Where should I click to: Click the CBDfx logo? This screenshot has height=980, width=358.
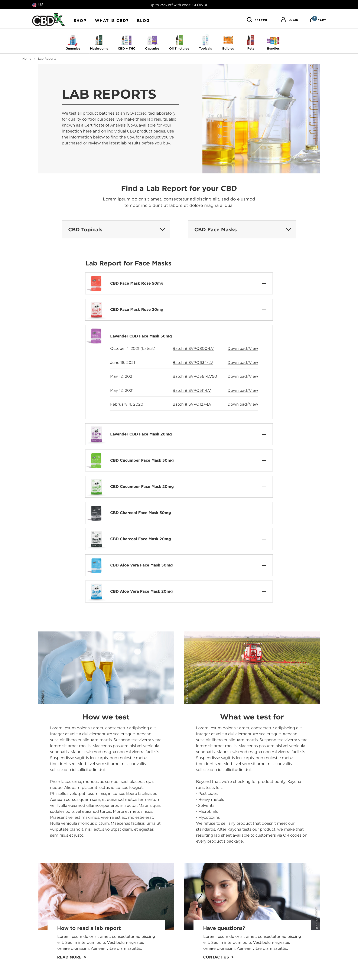tap(48, 20)
